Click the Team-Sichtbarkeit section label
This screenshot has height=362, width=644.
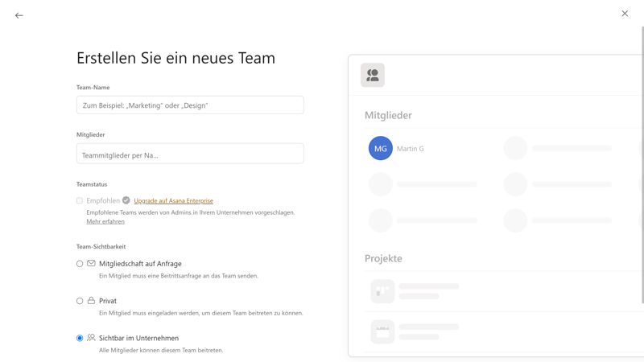[101, 247]
